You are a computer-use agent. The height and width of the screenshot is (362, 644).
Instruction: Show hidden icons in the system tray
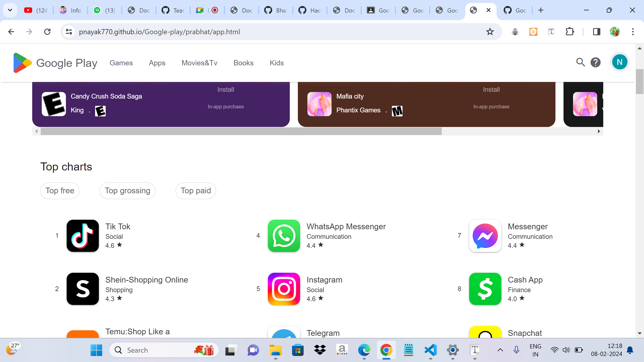pos(500,350)
